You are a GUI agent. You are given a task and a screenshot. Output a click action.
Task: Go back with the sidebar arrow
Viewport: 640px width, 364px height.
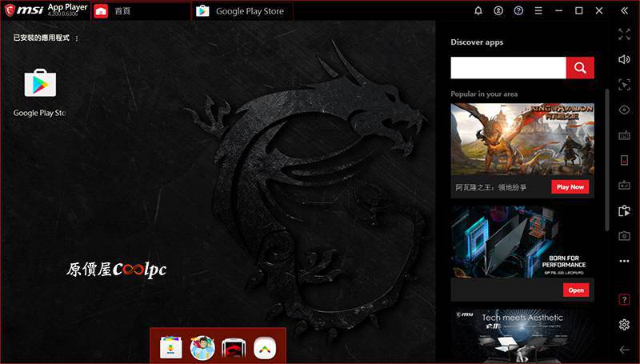624,350
